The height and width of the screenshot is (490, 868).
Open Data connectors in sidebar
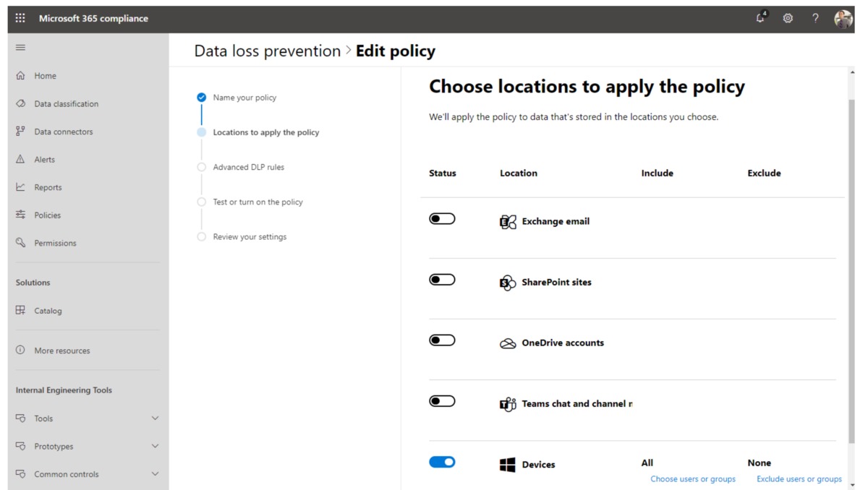(64, 132)
